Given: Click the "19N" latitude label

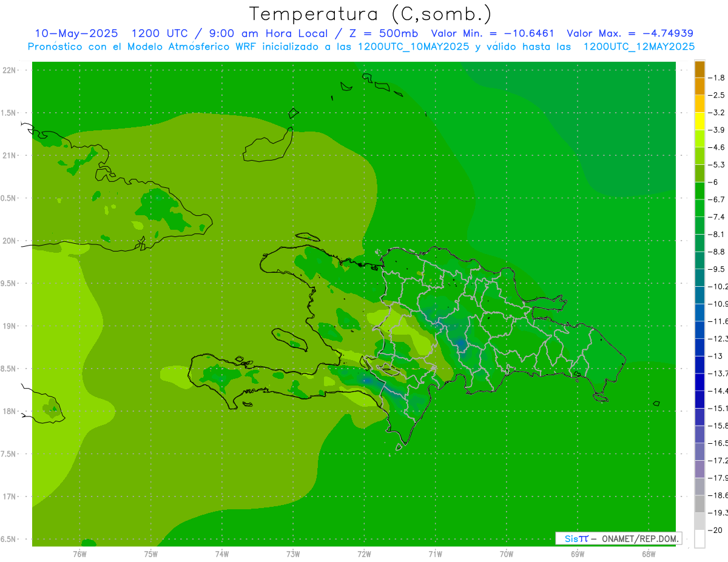Looking at the screenshot, I should pos(9,326).
